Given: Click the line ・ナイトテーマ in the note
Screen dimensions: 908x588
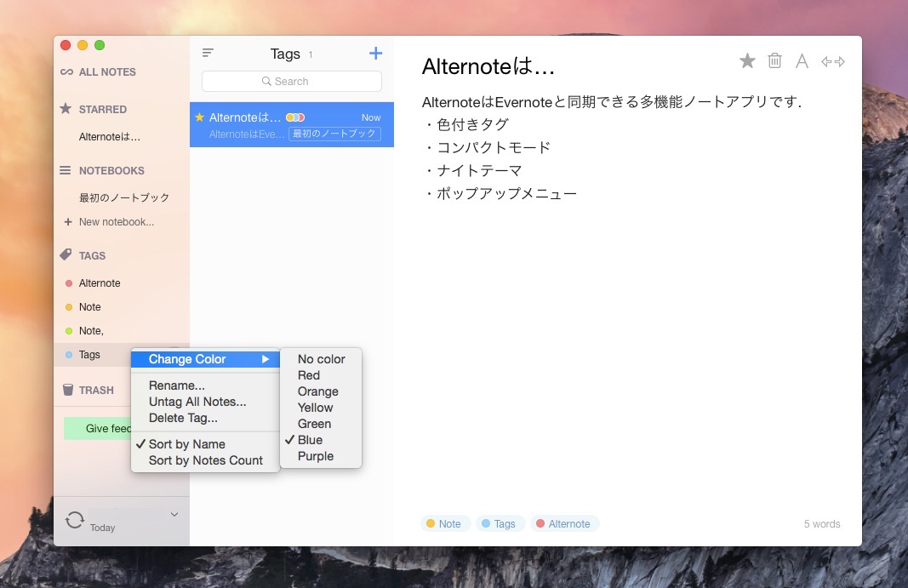Looking at the screenshot, I should coord(473,171).
